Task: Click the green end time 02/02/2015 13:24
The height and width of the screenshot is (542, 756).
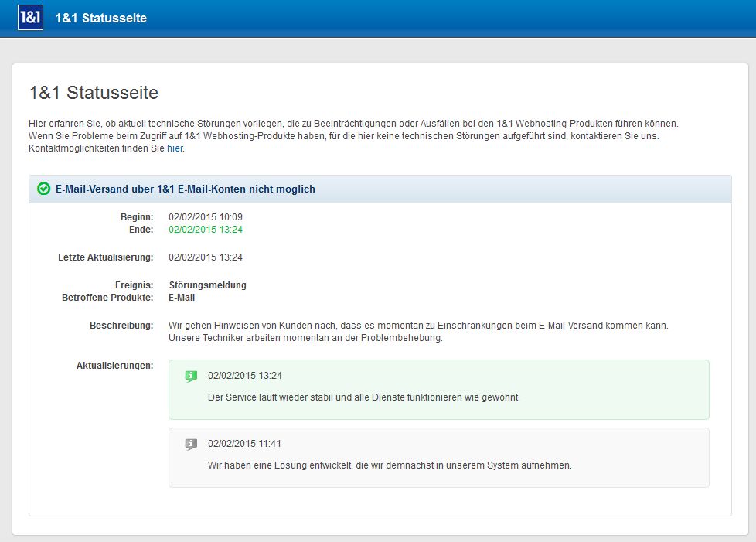Action: [x=206, y=230]
